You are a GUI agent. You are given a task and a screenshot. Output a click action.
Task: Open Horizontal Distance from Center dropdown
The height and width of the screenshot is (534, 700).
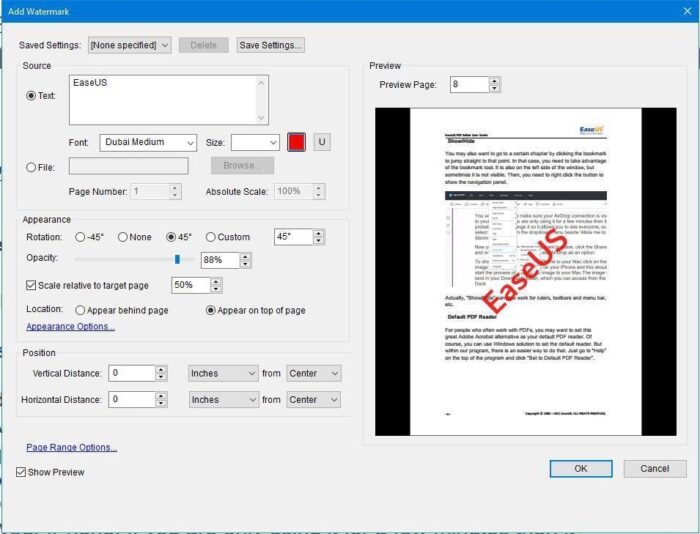313,400
